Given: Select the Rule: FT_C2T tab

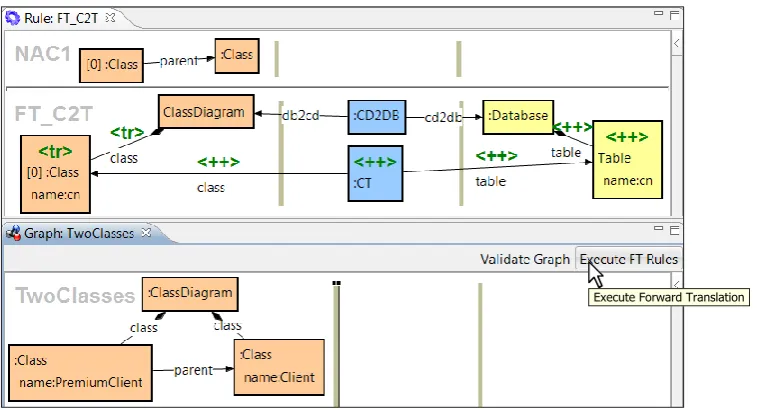Looking at the screenshot, I should (60, 18).
